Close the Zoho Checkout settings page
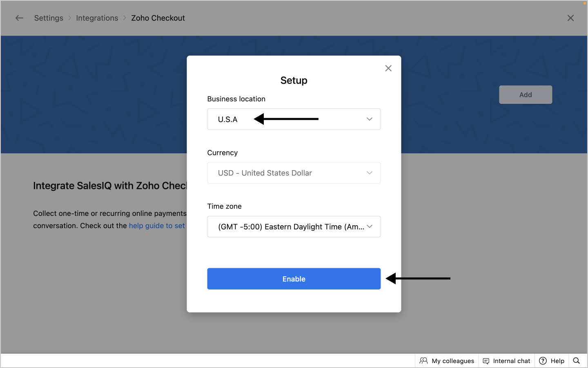Viewport: 588px width, 368px height. pos(570,18)
